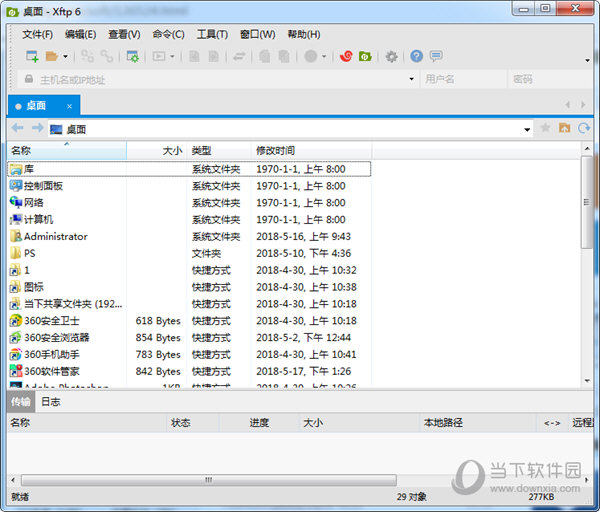The width and height of the screenshot is (600, 512).
Task: Open the 文件(F) menu
Action: tap(38, 34)
